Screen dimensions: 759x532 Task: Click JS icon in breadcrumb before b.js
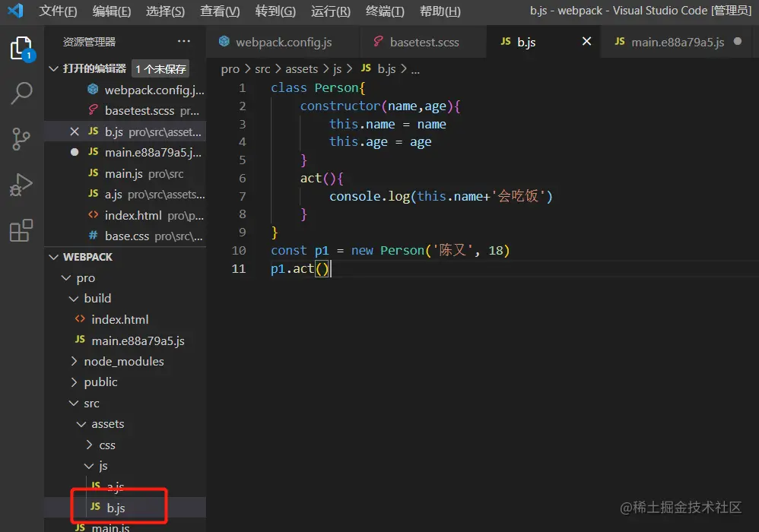pyautogui.click(x=366, y=68)
